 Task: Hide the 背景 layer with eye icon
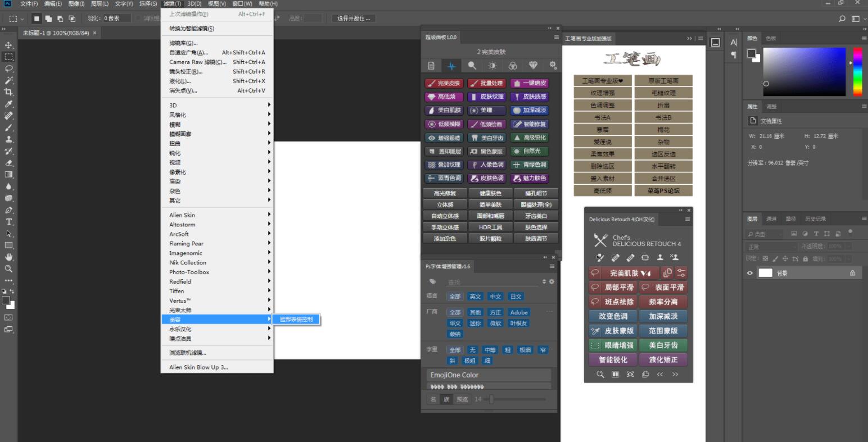click(749, 273)
